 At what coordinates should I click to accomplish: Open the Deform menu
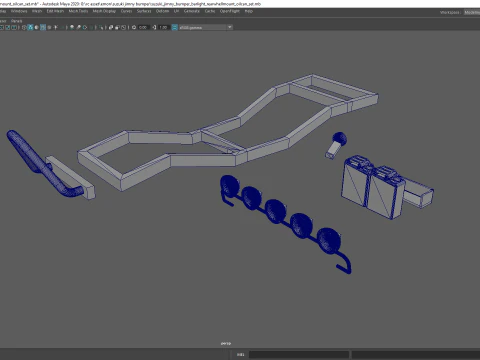[x=163, y=11]
